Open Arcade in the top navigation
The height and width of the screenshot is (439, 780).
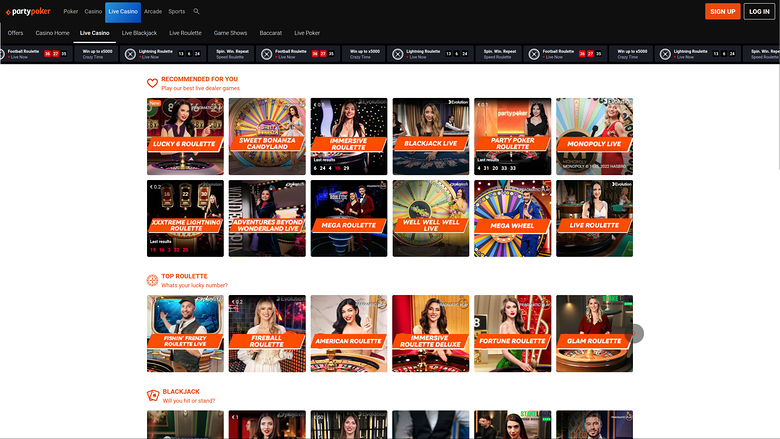coord(153,11)
